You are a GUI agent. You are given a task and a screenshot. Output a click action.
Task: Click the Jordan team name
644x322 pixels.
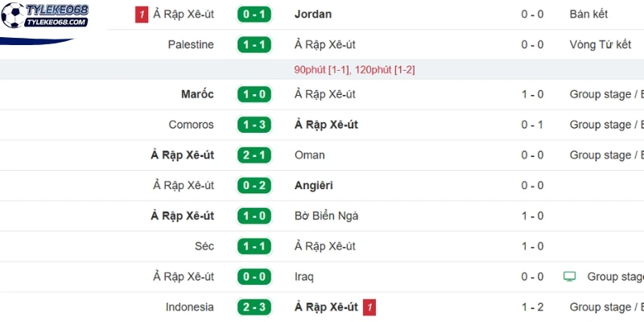coord(313,14)
